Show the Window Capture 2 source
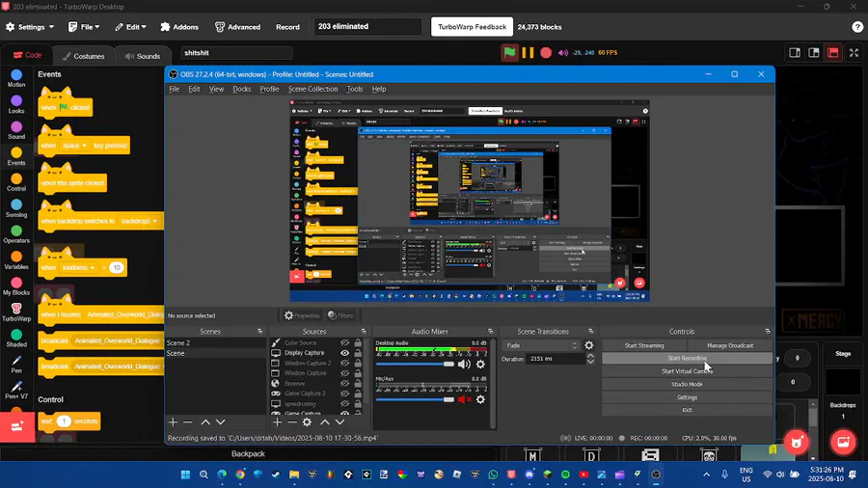Viewport: 868px width, 488px height. click(345, 363)
